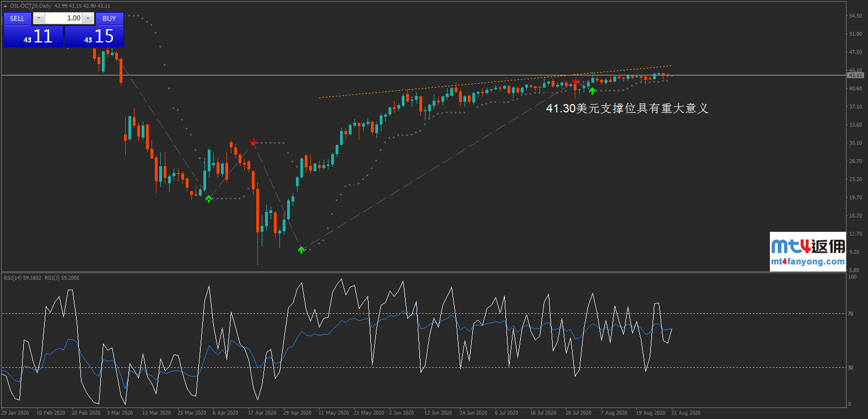The height and width of the screenshot is (419, 868).
Task: Click the red arrow marker near 28 Jul 2020
Action: (575, 81)
